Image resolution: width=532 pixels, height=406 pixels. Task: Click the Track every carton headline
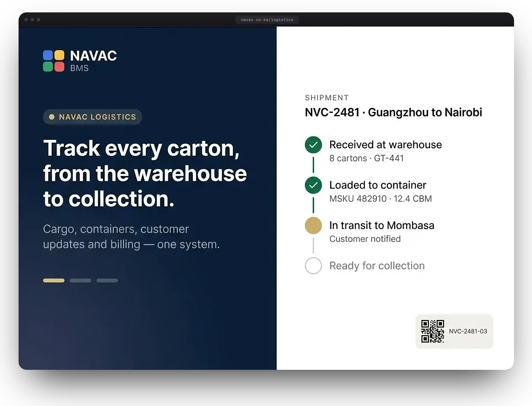(145, 173)
